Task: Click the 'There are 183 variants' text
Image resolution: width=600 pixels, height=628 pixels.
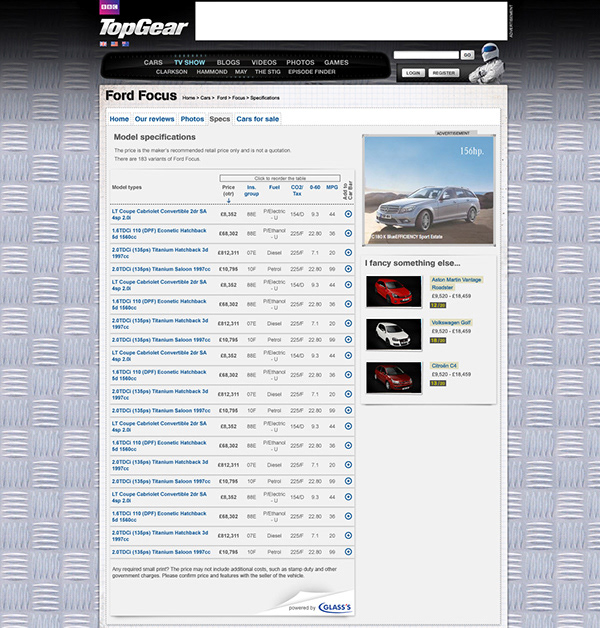Action: 157,159
